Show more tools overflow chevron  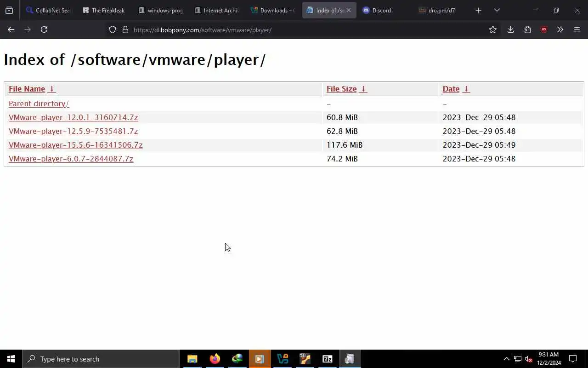pyautogui.click(x=560, y=29)
